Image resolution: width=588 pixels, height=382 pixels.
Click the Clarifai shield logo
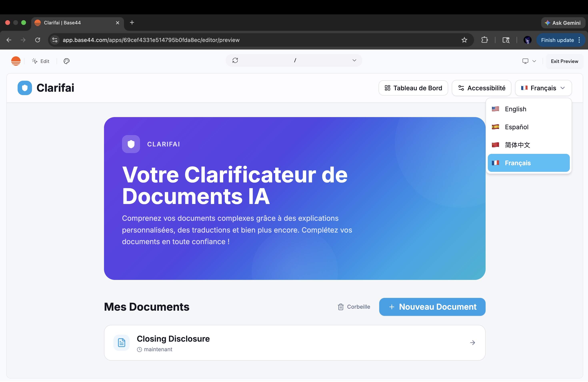pyautogui.click(x=25, y=88)
